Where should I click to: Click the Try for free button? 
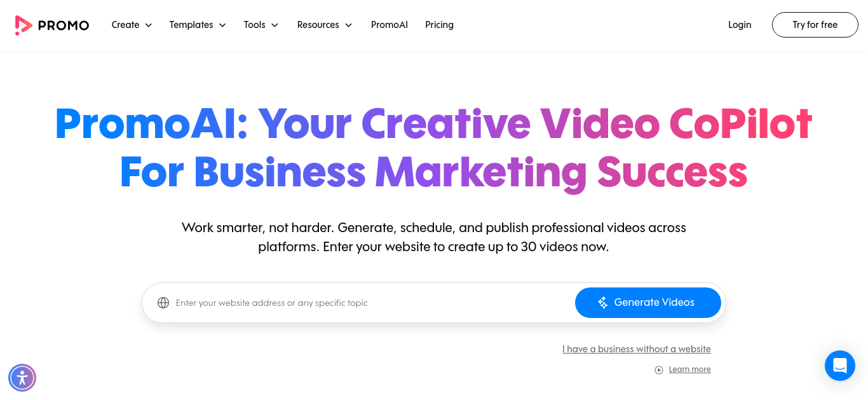[x=815, y=25]
